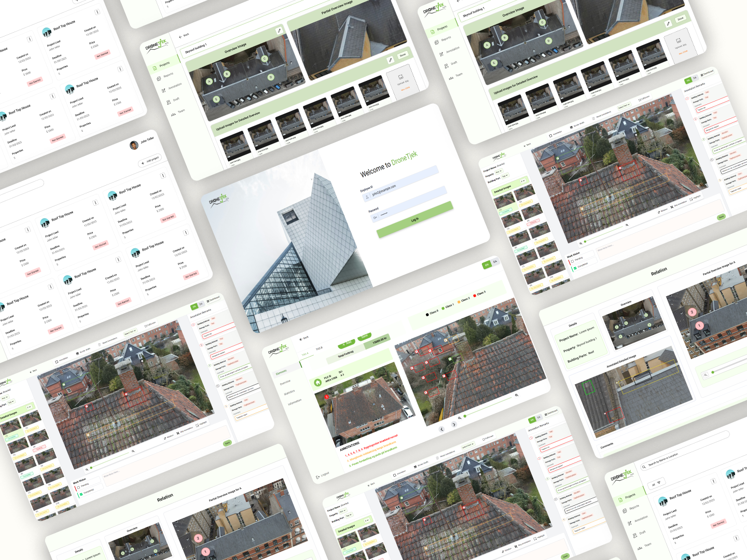
Task: Open Team in top-center upload screen sidebar
Action: [x=178, y=112]
